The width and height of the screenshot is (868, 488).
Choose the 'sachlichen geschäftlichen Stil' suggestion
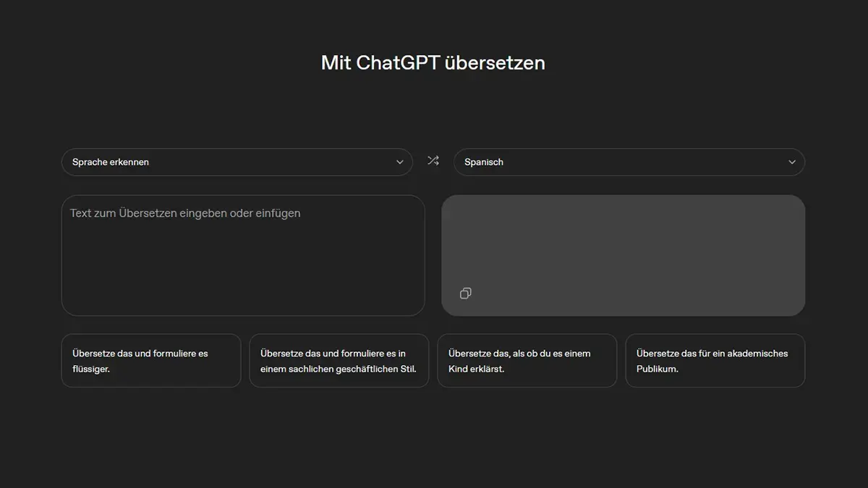coord(339,361)
